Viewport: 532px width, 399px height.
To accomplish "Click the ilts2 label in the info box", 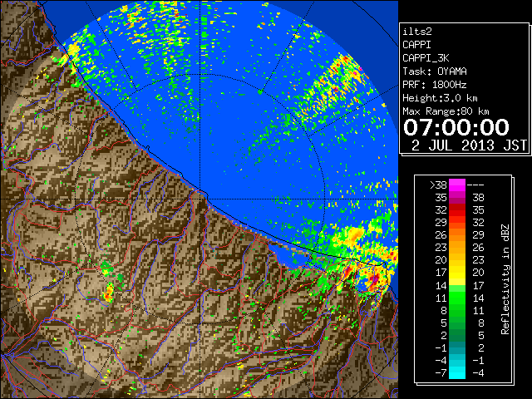I will [417, 32].
